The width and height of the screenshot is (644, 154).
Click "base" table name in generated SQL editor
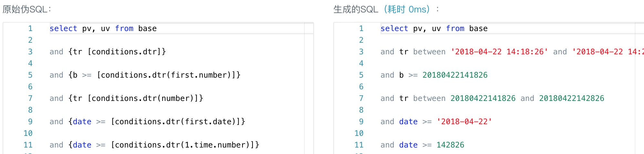(x=478, y=28)
